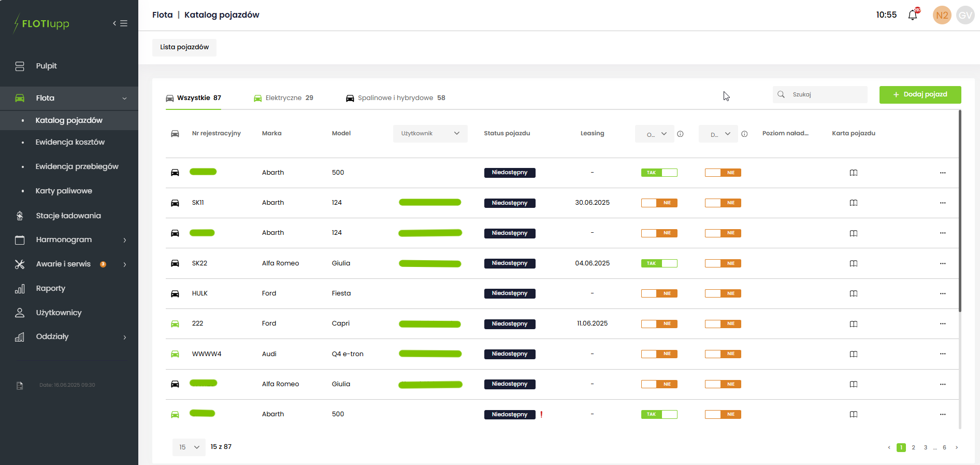Open the notifications bell
The image size is (980, 465).
point(913,15)
